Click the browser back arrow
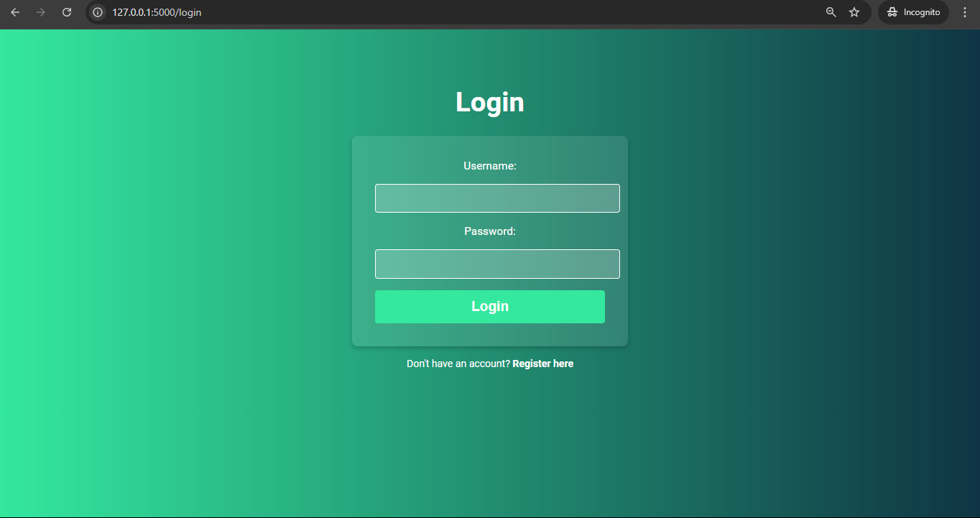The height and width of the screenshot is (518, 980). [x=15, y=12]
